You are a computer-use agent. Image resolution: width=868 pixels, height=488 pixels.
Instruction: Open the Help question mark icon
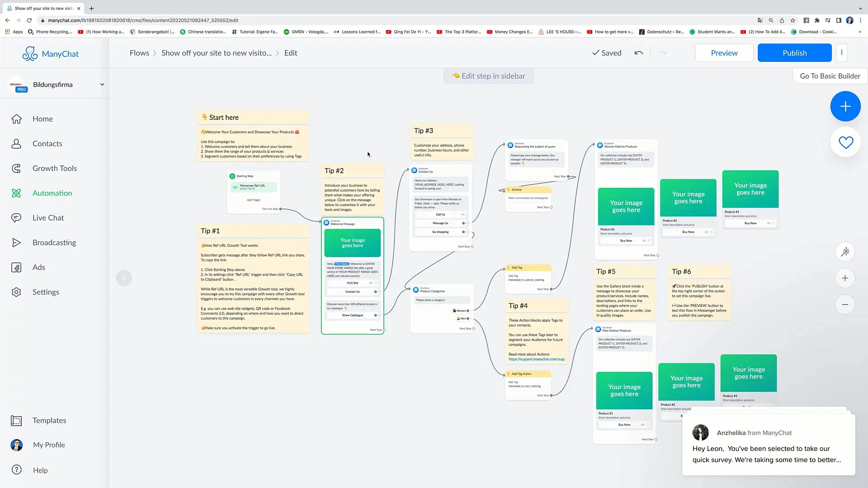click(x=17, y=470)
